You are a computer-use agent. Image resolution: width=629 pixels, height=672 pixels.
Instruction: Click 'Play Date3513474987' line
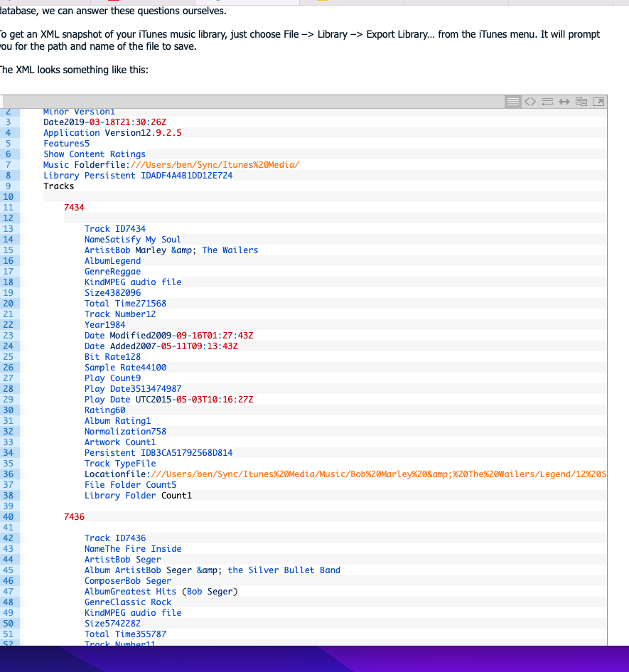click(133, 389)
